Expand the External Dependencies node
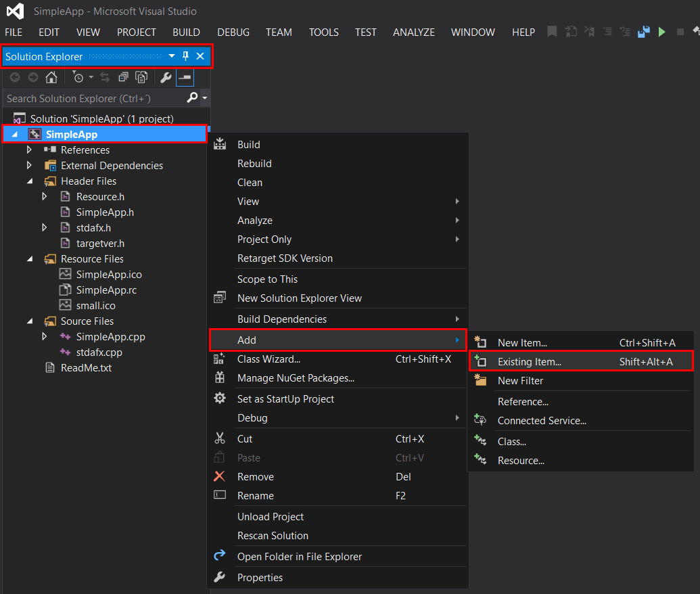Viewport: 700px width, 594px height. 30,165
